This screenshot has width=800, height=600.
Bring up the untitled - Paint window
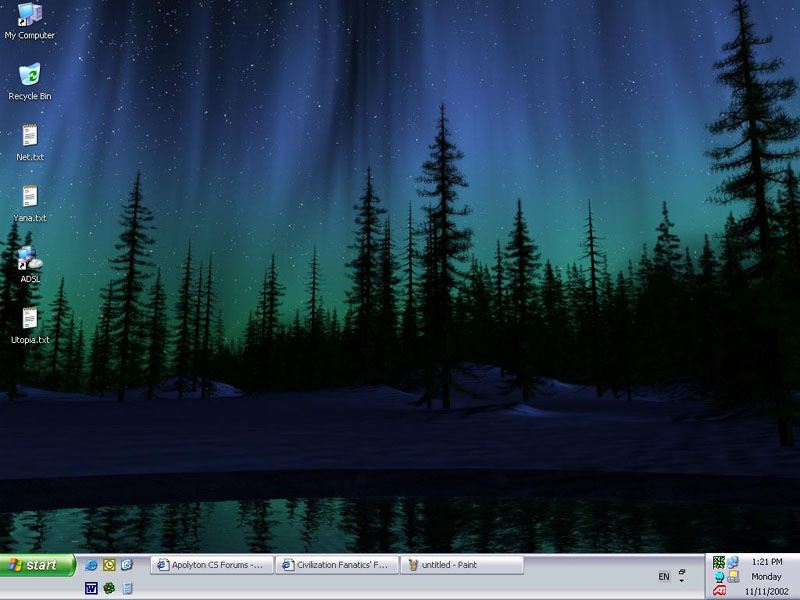[x=461, y=565]
